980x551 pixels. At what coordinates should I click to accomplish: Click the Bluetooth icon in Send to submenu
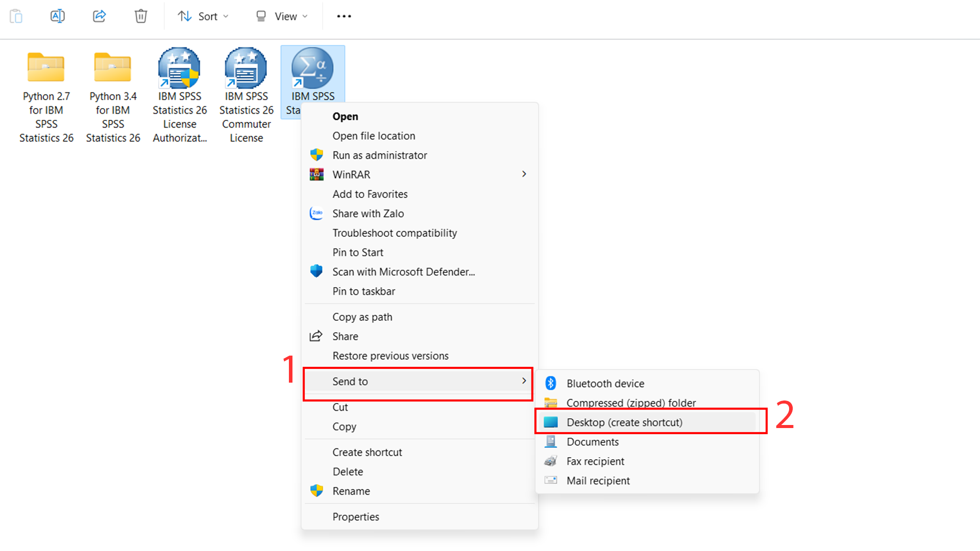pyautogui.click(x=551, y=383)
